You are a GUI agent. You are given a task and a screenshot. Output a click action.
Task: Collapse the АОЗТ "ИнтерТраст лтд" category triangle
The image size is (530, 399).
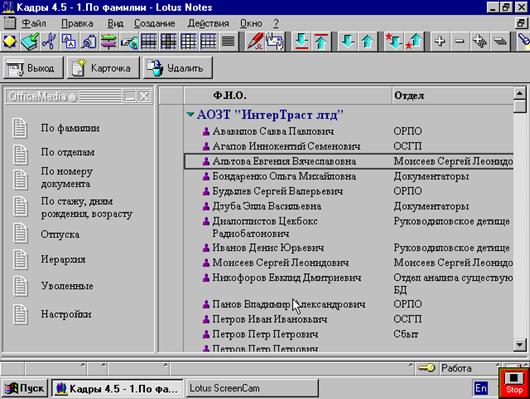(190, 115)
